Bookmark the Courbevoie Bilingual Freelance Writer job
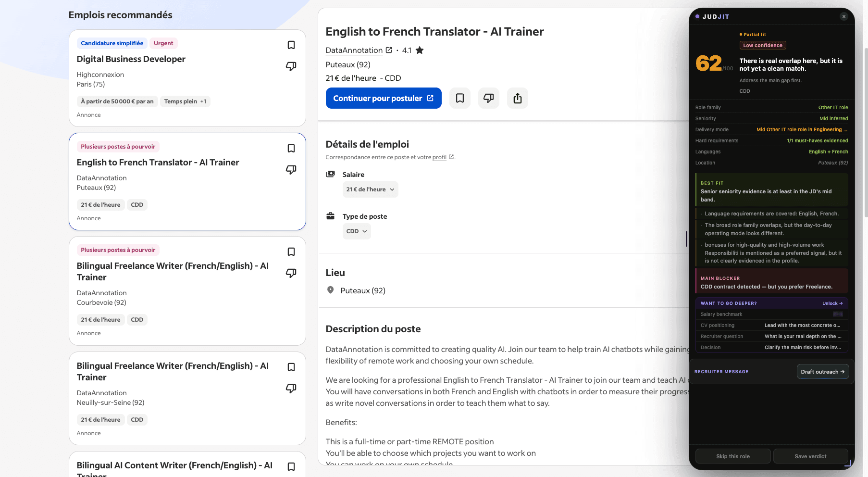868x477 pixels. point(291,251)
